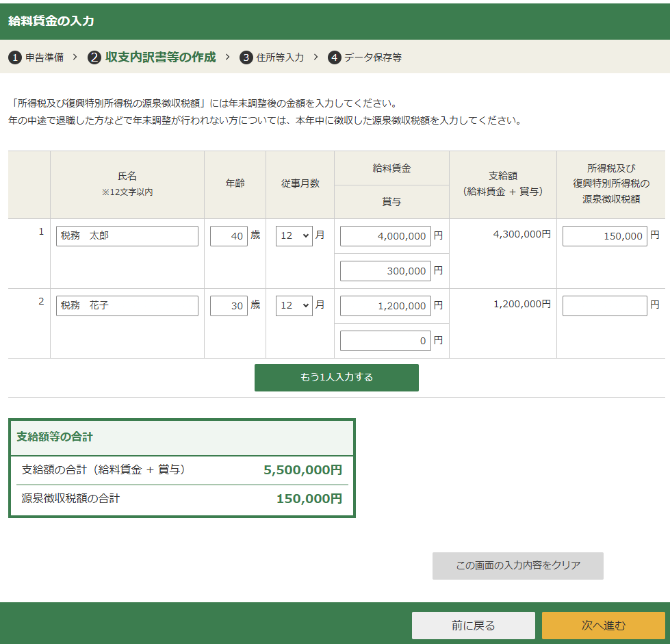The height and width of the screenshot is (644, 670).
Task: Click the empty withholding tax field for 税務 花子
Action: [x=605, y=305]
